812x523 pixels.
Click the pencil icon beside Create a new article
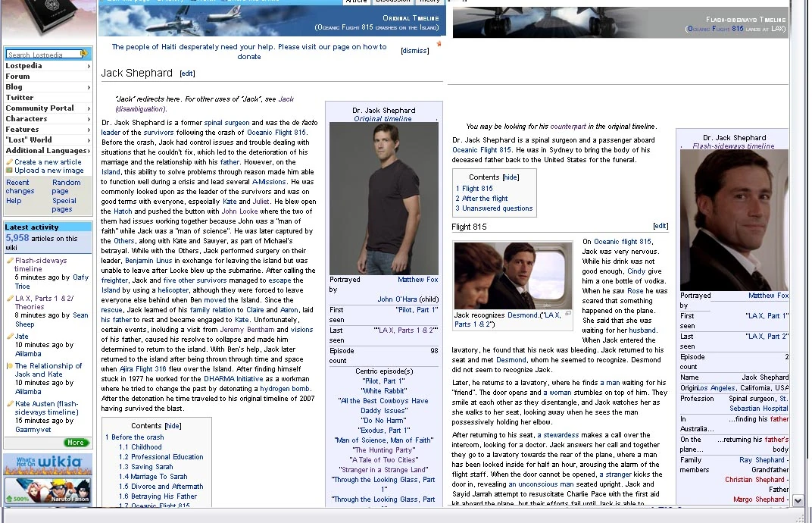(x=10, y=162)
